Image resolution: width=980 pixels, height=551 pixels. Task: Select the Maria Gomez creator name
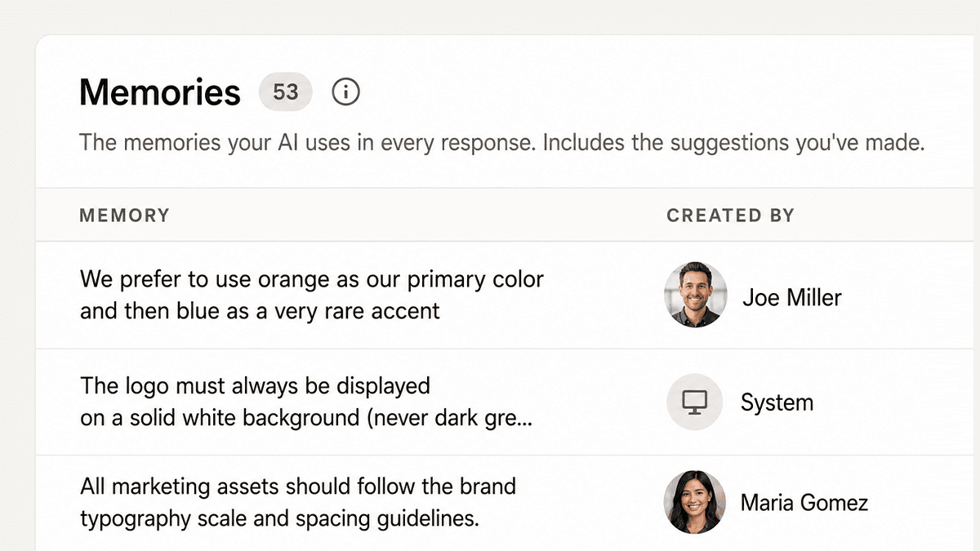coord(804,503)
